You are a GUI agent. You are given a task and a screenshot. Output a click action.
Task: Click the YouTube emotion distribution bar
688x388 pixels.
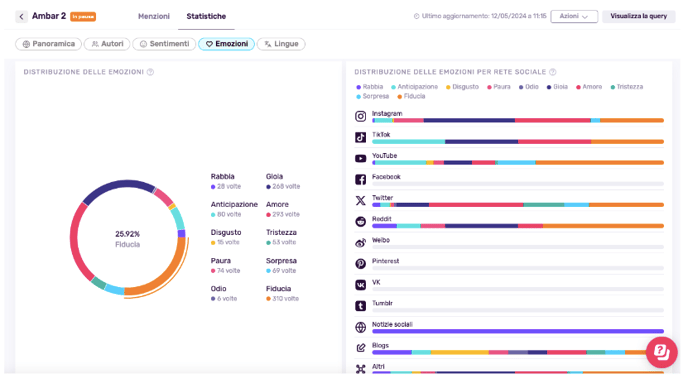pos(518,163)
